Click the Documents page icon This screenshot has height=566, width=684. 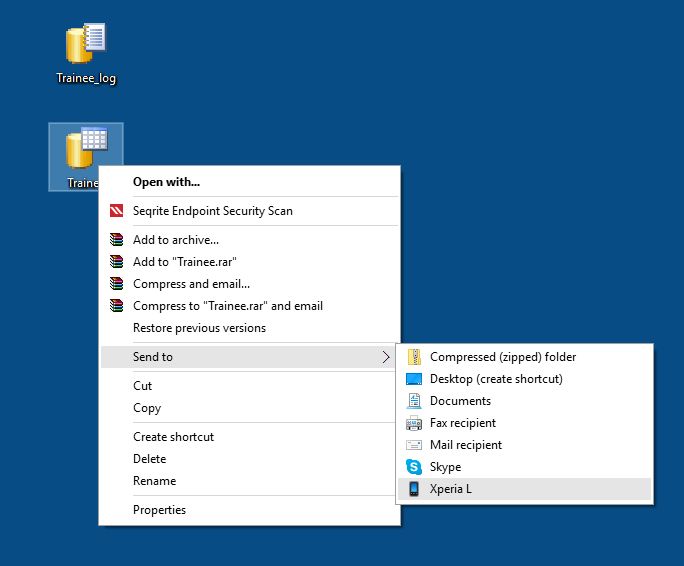tap(414, 401)
